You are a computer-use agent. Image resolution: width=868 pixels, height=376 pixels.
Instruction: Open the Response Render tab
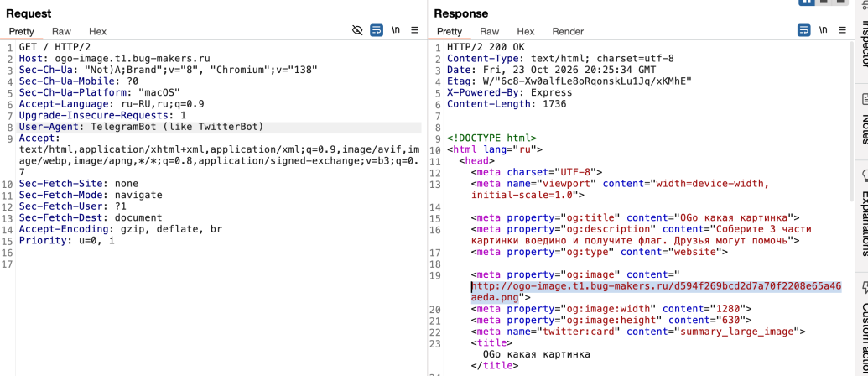(x=568, y=32)
